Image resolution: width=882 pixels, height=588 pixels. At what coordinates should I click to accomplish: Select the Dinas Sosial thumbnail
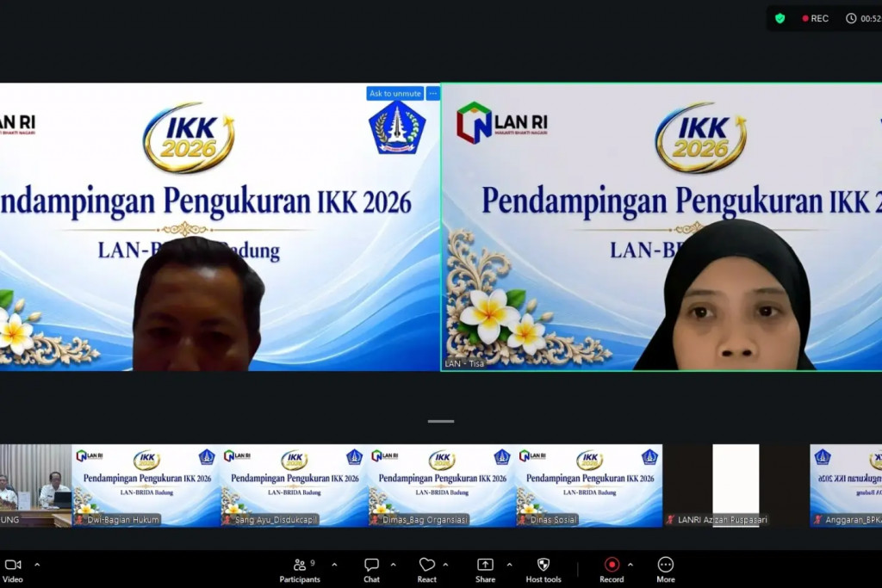589,486
